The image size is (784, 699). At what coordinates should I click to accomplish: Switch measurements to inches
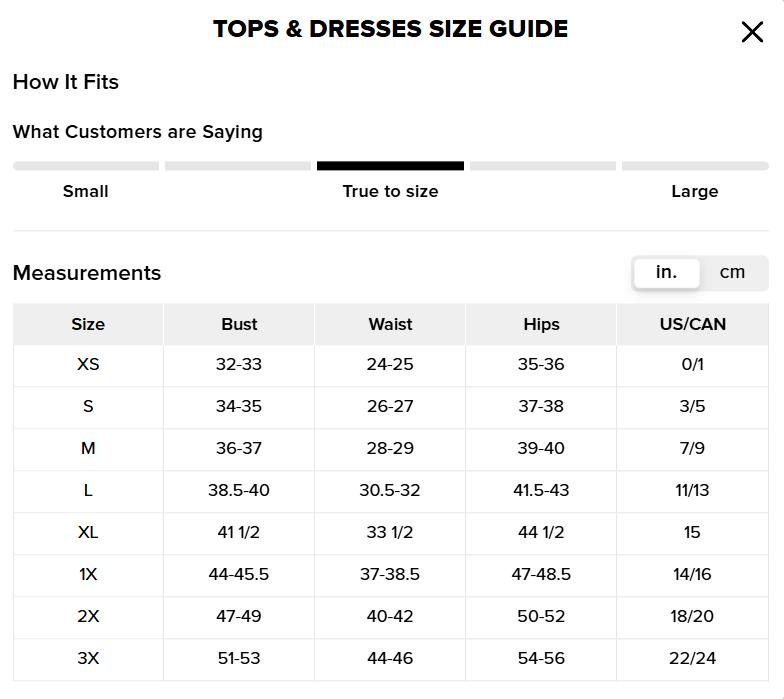pyautogui.click(x=666, y=272)
